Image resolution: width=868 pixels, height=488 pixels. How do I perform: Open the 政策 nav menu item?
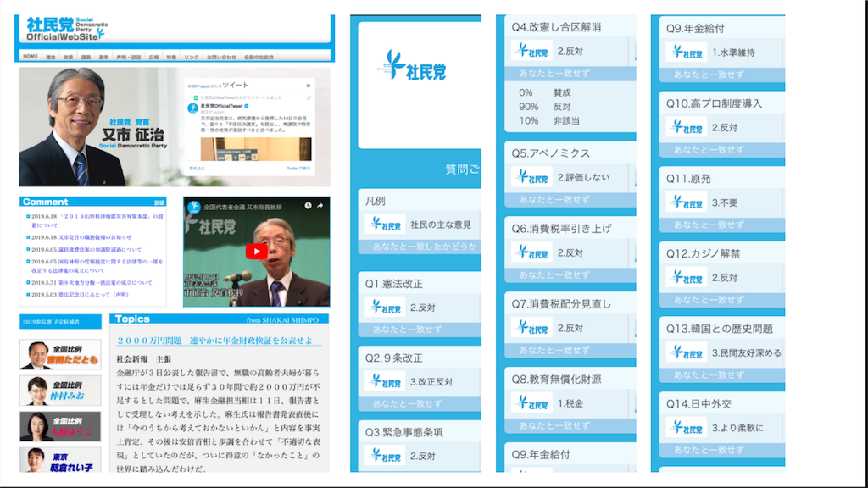click(68, 57)
